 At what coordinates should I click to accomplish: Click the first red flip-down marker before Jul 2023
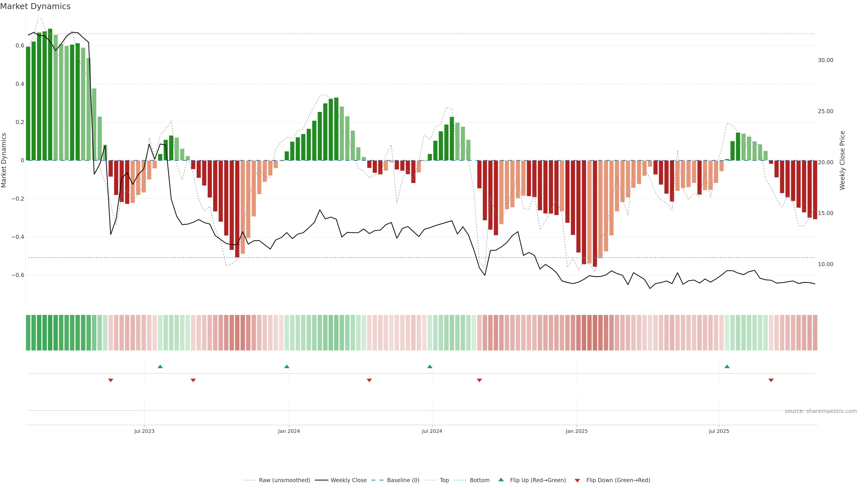pos(111,380)
